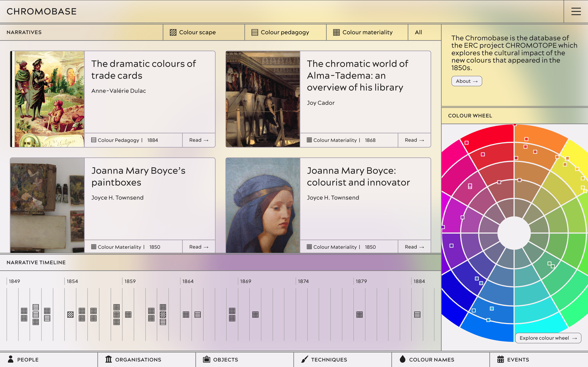The image size is (588, 367).
Task: Click the Techniques brush icon
Action: pyautogui.click(x=304, y=359)
